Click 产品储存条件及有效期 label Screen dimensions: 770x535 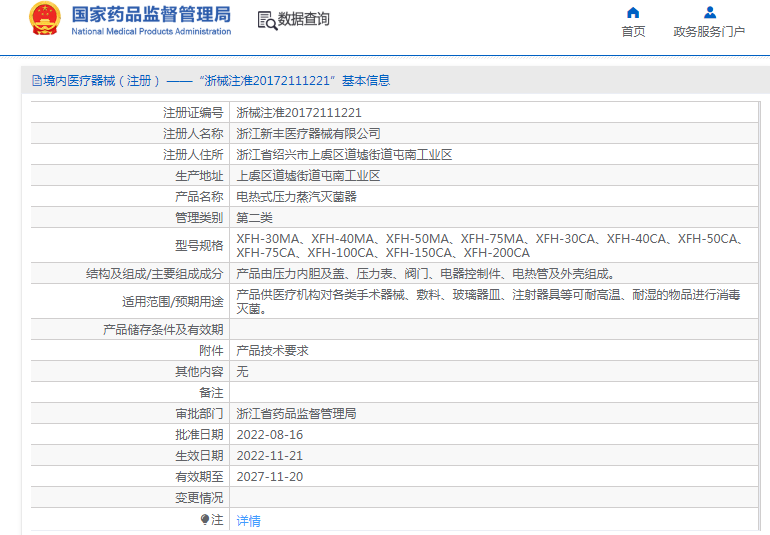163,330
